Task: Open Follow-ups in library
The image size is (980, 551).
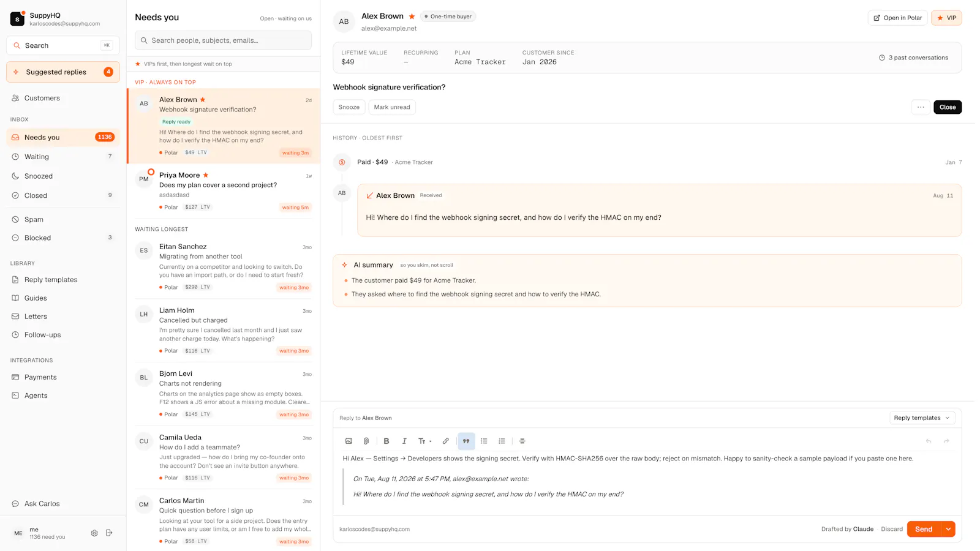Action: click(63, 335)
